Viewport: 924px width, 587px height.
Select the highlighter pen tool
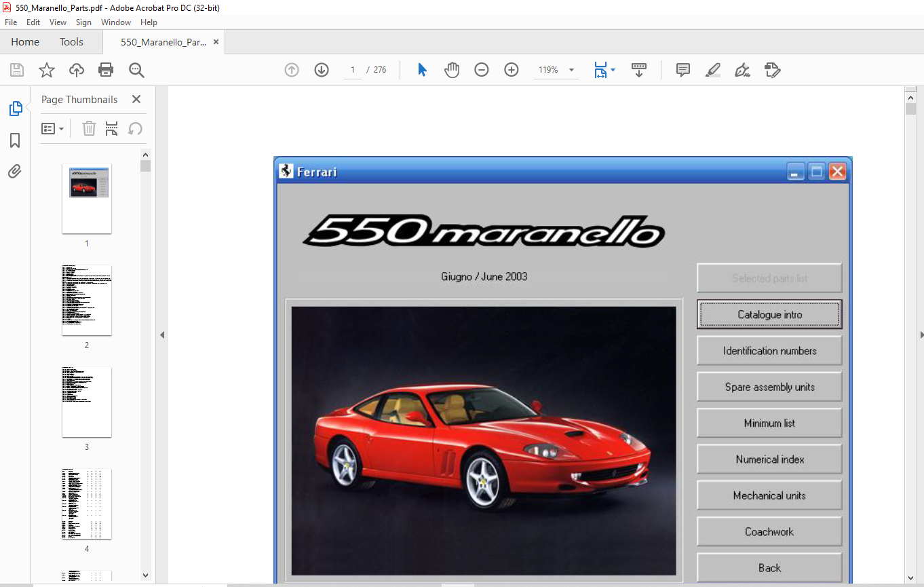712,70
